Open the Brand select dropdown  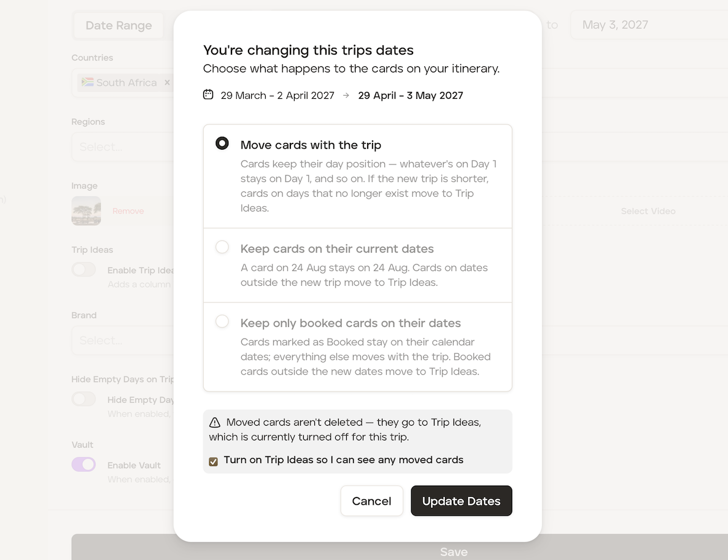click(123, 340)
